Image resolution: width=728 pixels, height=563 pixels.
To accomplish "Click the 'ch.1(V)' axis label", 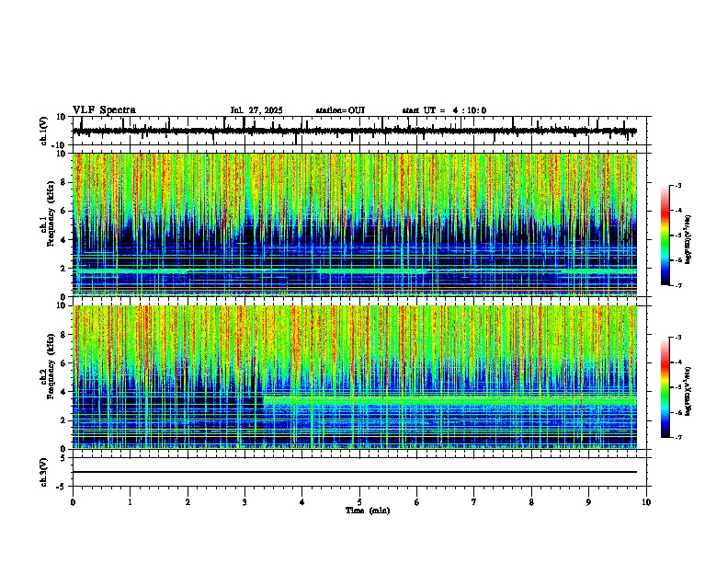I will tap(44, 131).
